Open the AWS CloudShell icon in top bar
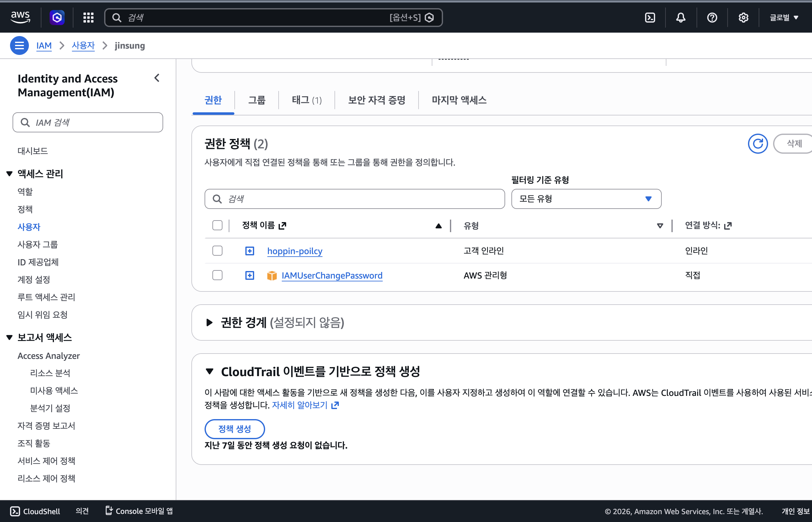Screen dimensions: 812x522 pyautogui.click(x=649, y=18)
